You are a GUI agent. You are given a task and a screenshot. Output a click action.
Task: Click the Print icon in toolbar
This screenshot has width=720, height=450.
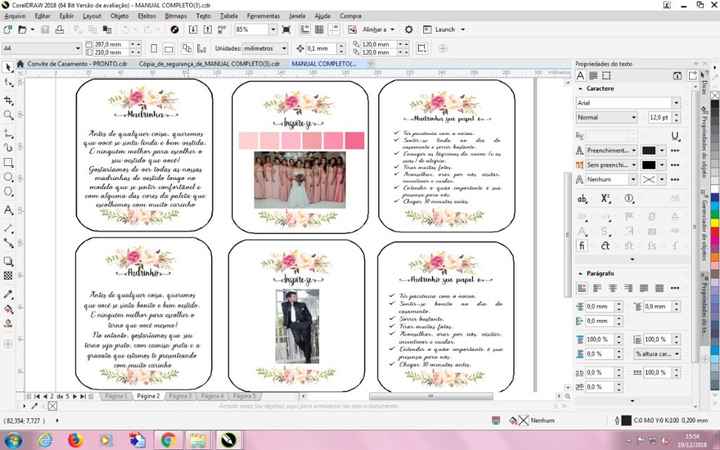click(x=60, y=29)
